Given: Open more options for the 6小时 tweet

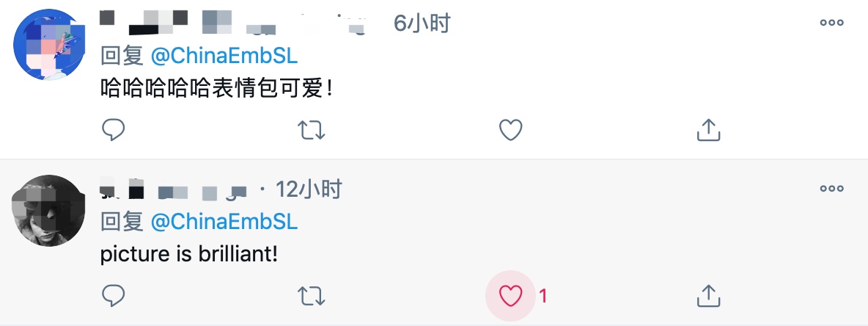Looking at the screenshot, I should click(x=831, y=23).
